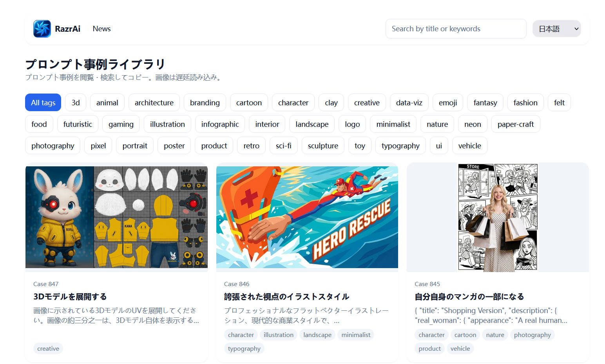Click the creative tag on Case 847

click(48, 348)
